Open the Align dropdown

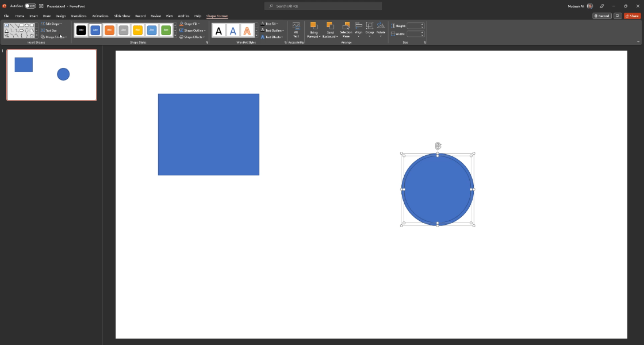click(359, 30)
